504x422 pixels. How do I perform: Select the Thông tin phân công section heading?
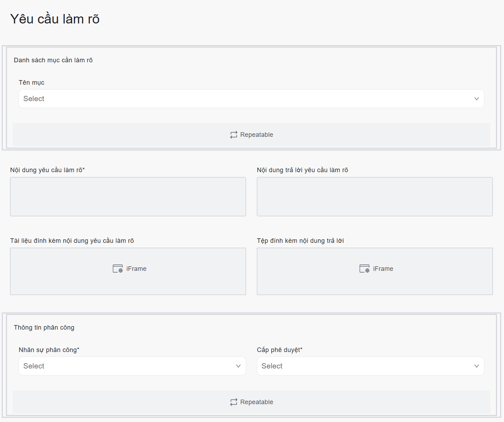pos(44,328)
